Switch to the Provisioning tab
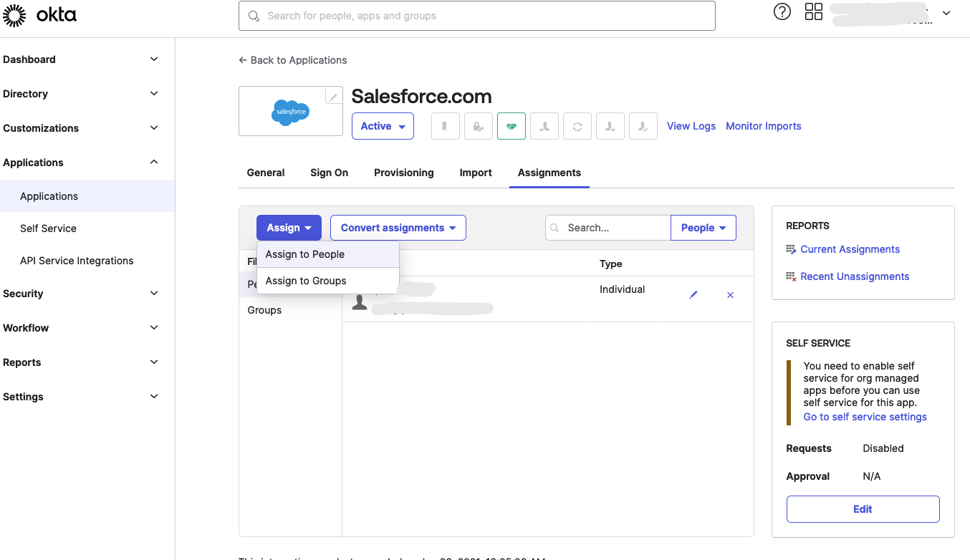Image resolution: width=970 pixels, height=560 pixels. click(404, 173)
